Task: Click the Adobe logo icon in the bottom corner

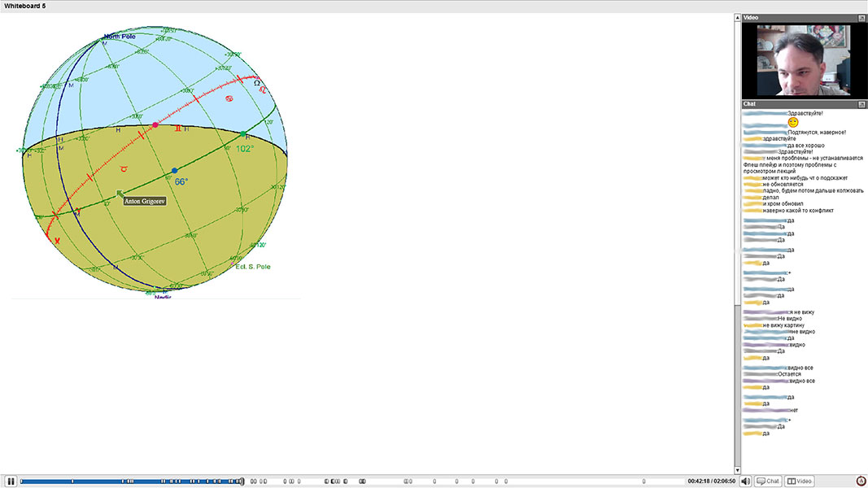Action: tap(861, 481)
